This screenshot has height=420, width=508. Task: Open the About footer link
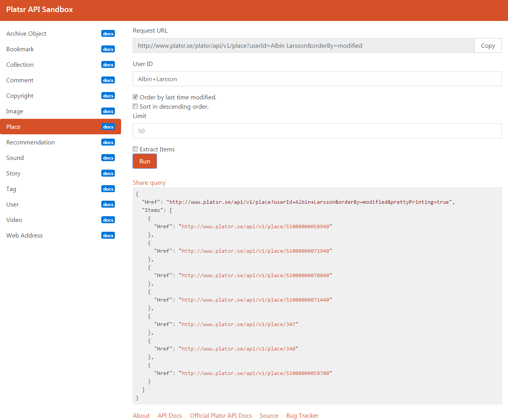141,416
